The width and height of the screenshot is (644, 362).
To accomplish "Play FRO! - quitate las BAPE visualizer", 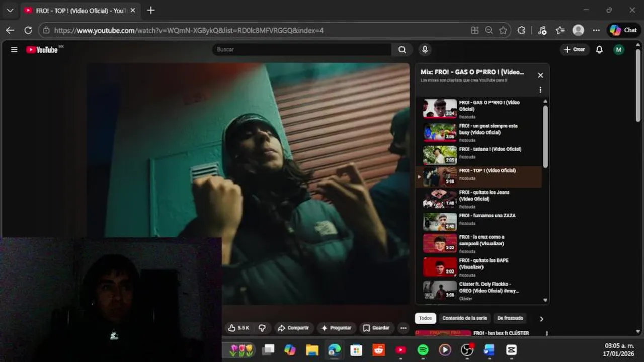I will 478,267.
